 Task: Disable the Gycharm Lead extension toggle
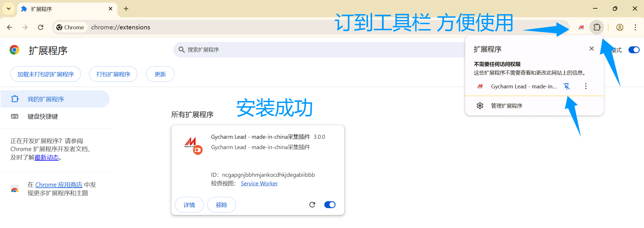tap(330, 205)
